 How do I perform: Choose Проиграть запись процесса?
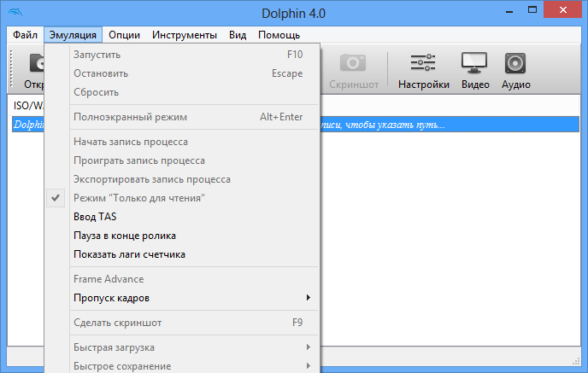pyautogui.click(x=182, y=160)
